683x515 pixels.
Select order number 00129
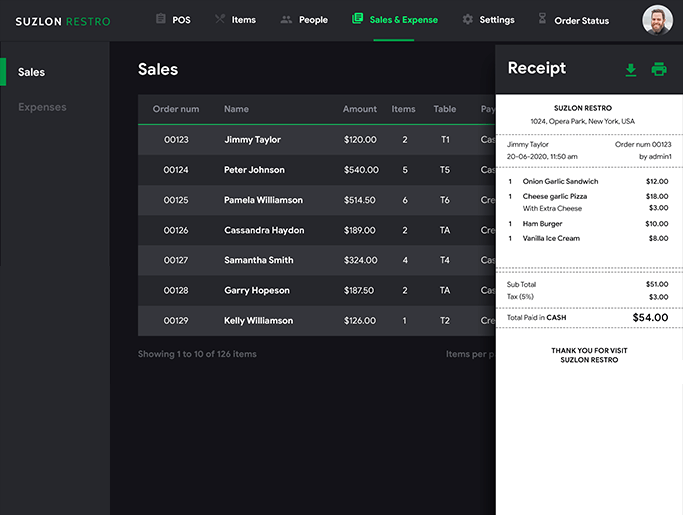[x=176, y=321]
